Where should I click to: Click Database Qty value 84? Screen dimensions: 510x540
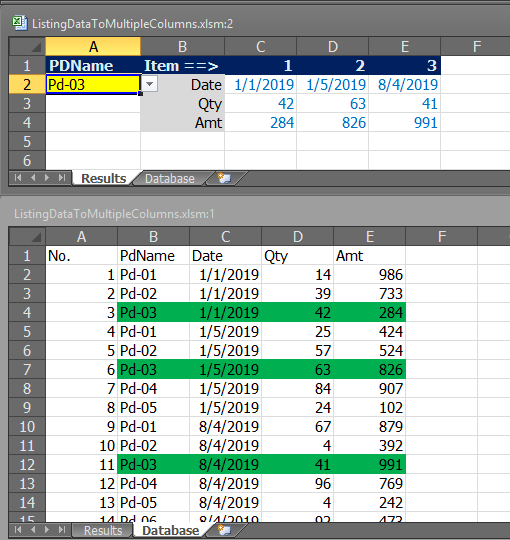[298, 388]
